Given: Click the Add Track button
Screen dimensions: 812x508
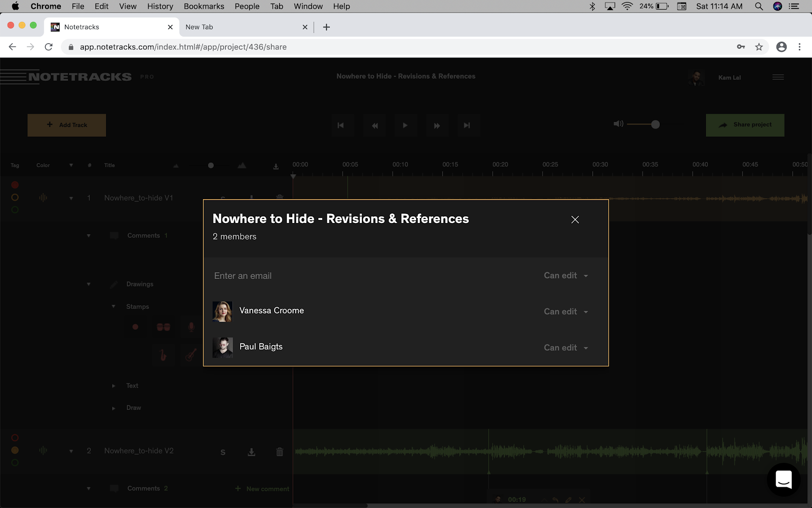Looking at the screenshot, I should click(x=66, y=125).
